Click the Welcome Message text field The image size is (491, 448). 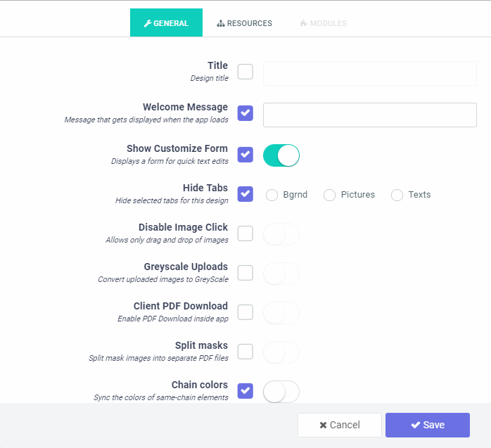coord(370,115)
